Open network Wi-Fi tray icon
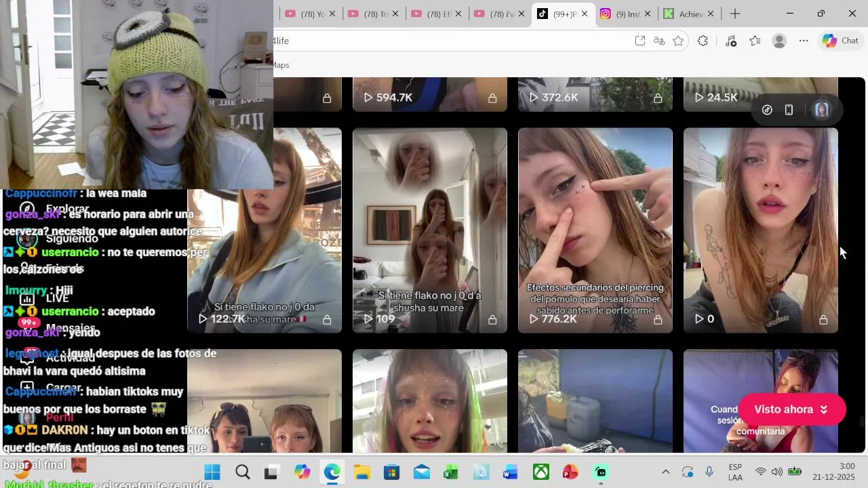 coord(761,472)
